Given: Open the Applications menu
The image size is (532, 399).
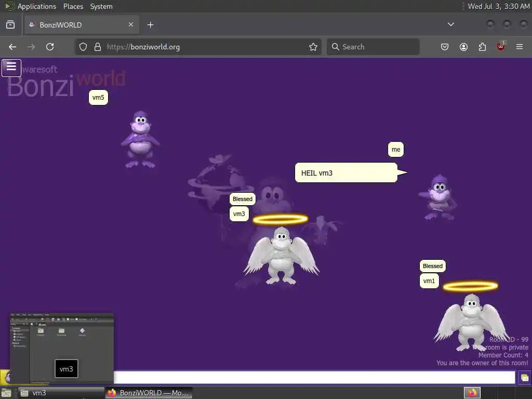Looking at the screenshot, I should [37, 6].
